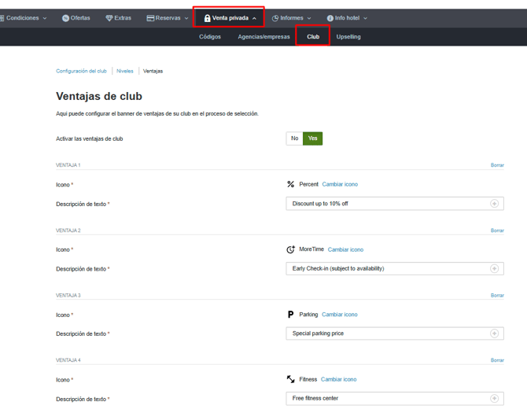This screenshot has width=527, height=420.
Task: Click the Fitness dumbbell icon
Action: coord(291,379)
